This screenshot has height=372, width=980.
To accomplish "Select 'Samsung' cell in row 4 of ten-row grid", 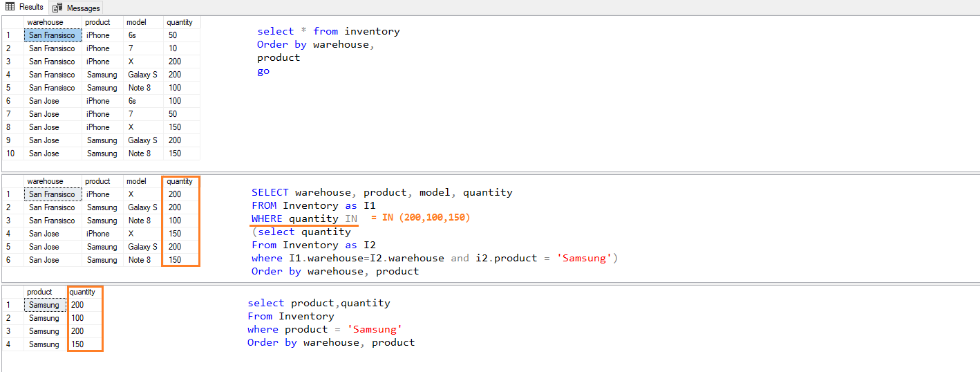I will pyautogui.click(x=103, y=75).
